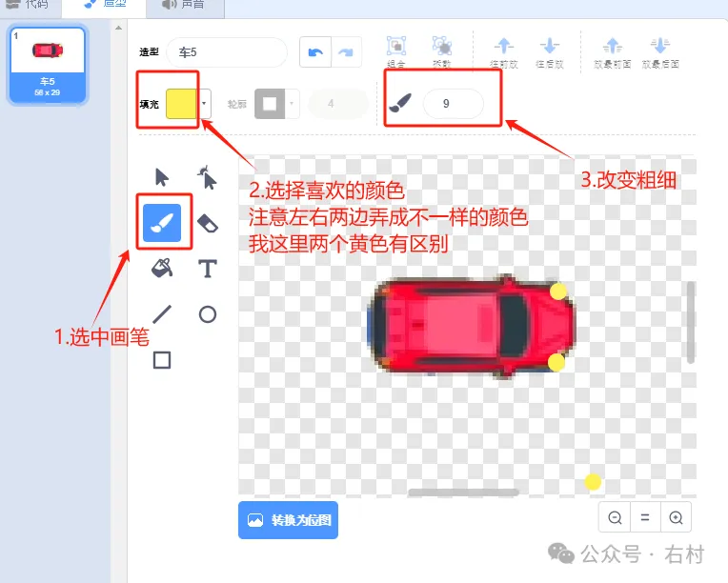Click the Send to Back icon

pyautogui.click(x=660, y=47)
